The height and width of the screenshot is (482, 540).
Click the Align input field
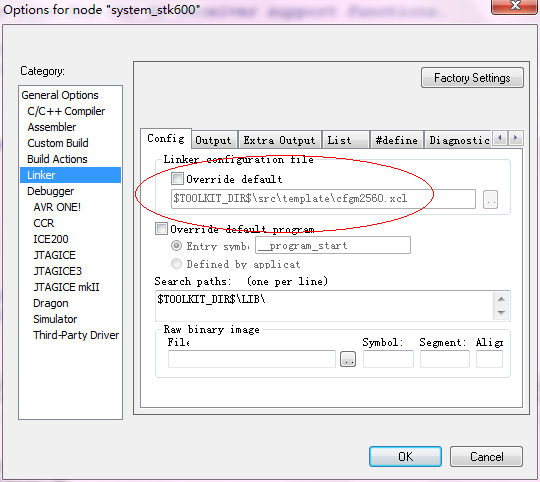pos(489,359)
